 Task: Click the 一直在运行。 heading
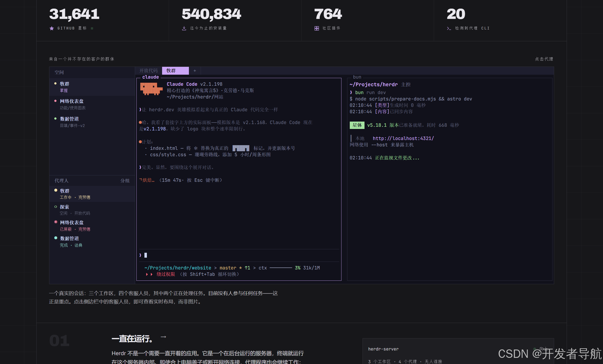(x=132, y=339)
